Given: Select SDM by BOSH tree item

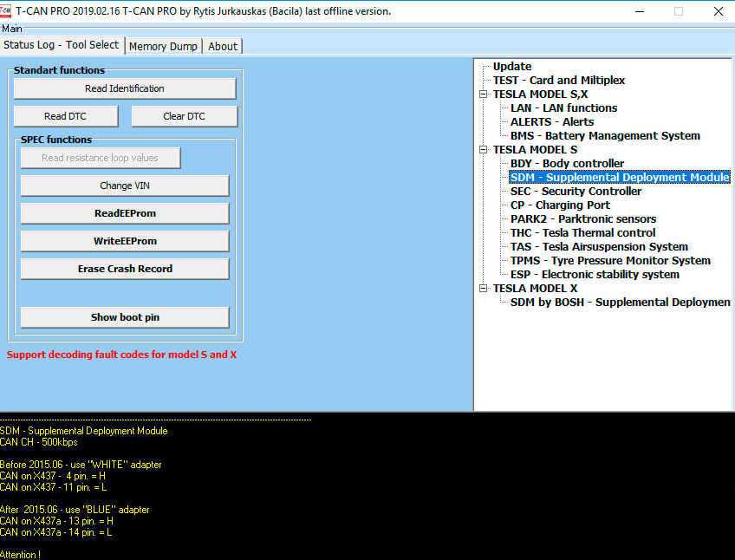Looking at the screenshot, I should pos(621,302).
